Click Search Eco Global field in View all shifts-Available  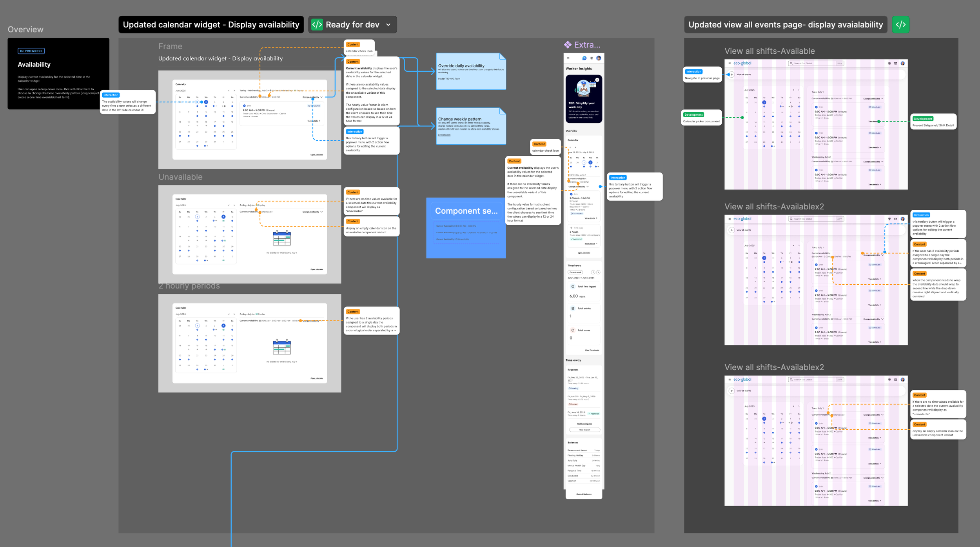pyautogui.click(x=811, y=63)
